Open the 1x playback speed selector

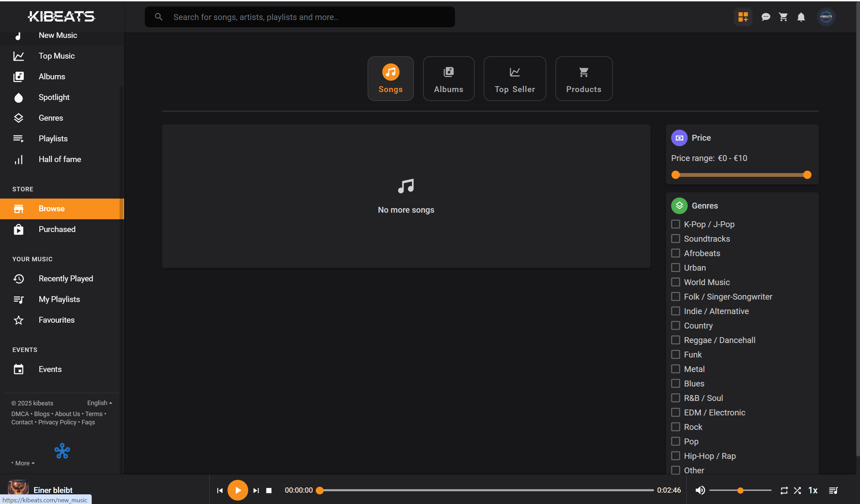(813, 490)
